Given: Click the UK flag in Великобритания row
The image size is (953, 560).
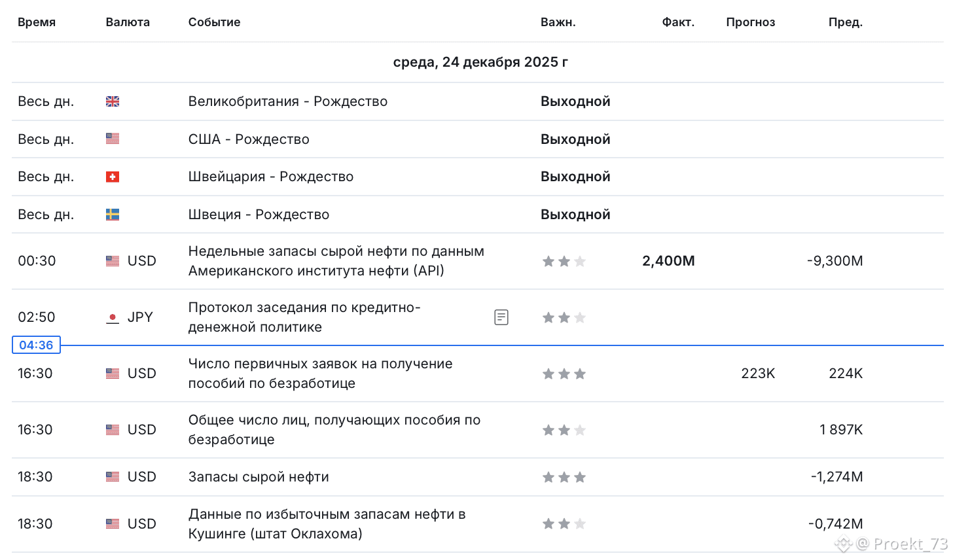Looking at the screenshot, I should 113,101.
